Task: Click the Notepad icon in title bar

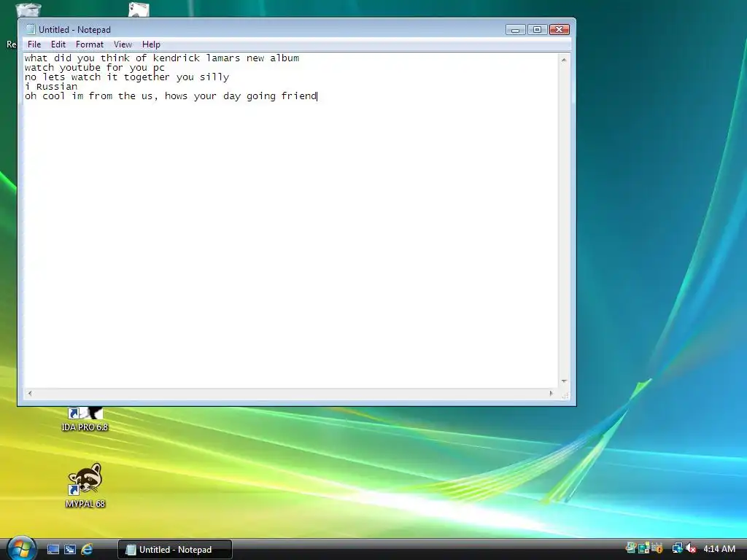Action: coord(30,29)
